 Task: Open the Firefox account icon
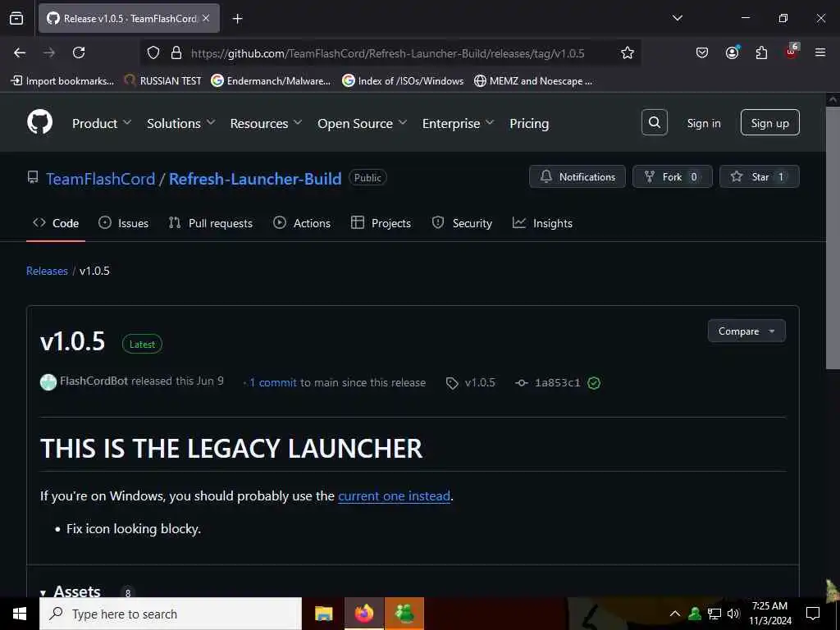click(733, 52)
